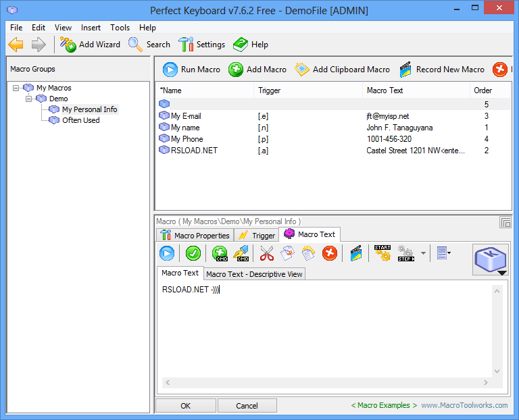Collapse the Demo tree node

click(29, 99)
